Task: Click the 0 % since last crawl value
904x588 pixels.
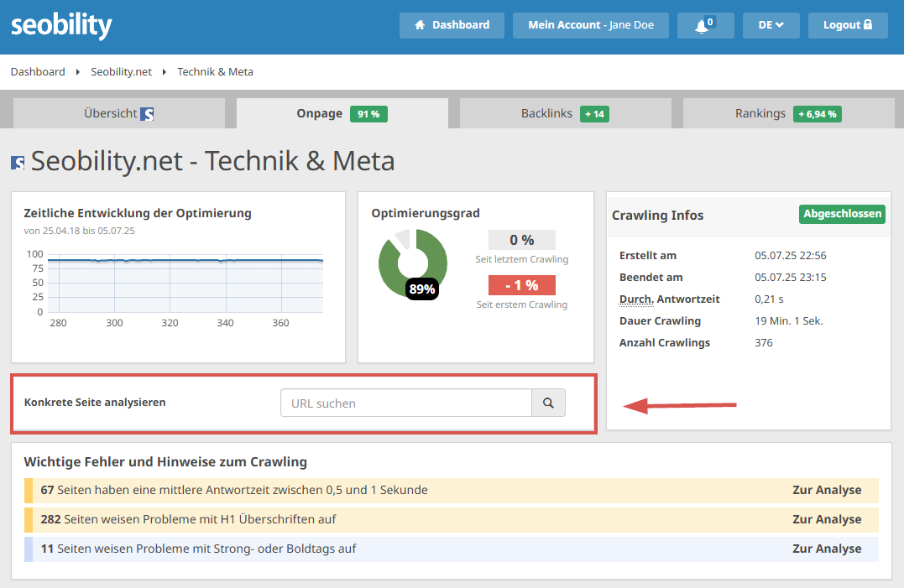Action: [522, 240]
